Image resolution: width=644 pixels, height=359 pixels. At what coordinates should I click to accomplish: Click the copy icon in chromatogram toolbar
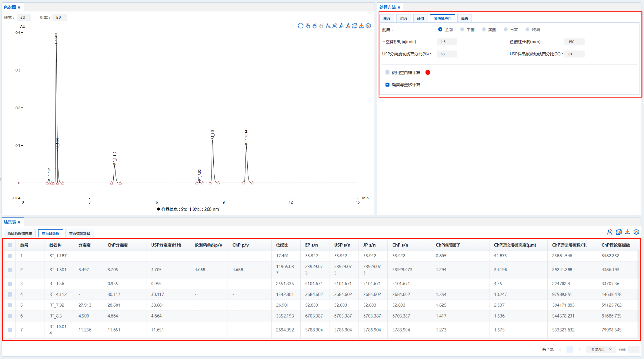coord(355,26)
